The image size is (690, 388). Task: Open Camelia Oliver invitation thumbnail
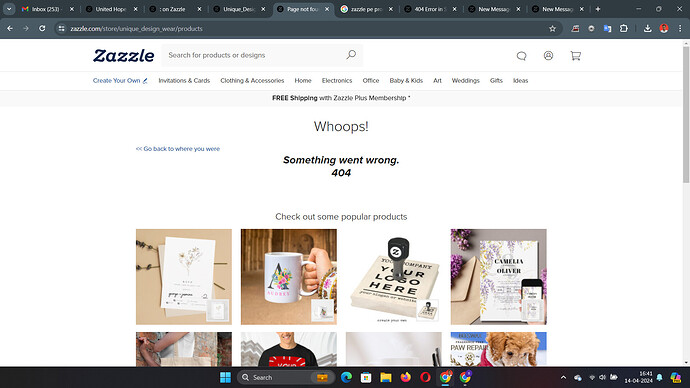499,277
